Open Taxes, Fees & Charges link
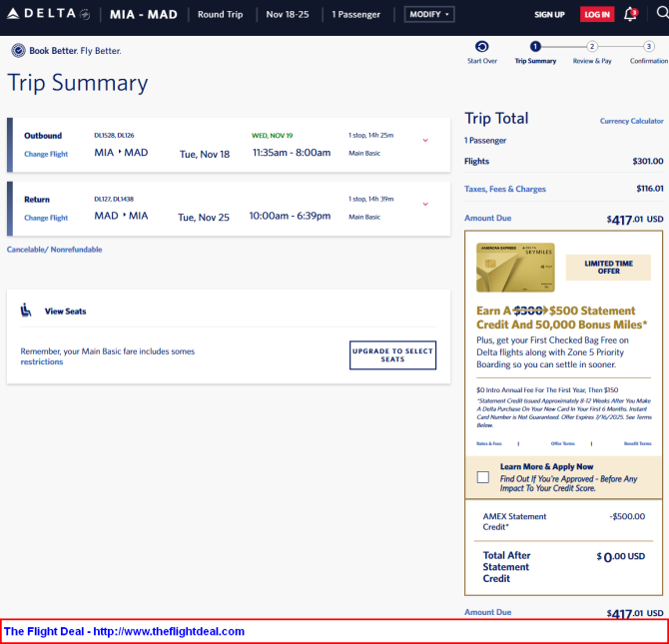Image resolution: width=669 pixels, height=644 pixels. coord(504,189)
